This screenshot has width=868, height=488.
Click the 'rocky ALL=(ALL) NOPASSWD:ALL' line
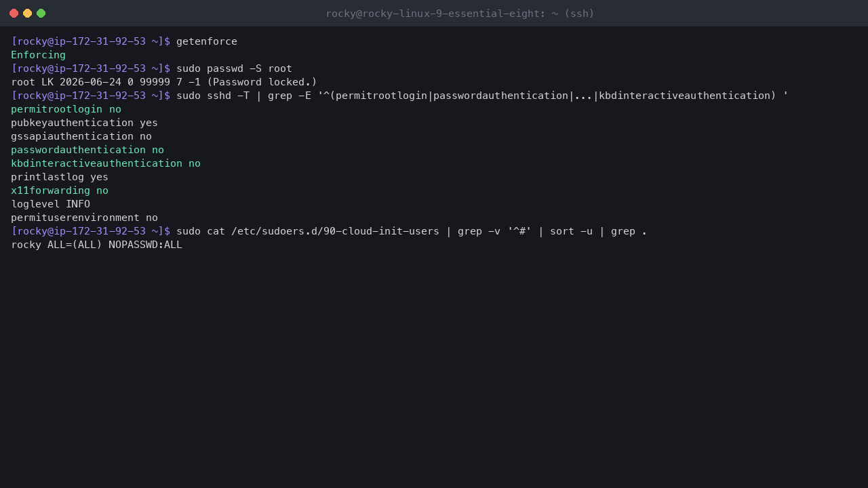pos(96,245)
